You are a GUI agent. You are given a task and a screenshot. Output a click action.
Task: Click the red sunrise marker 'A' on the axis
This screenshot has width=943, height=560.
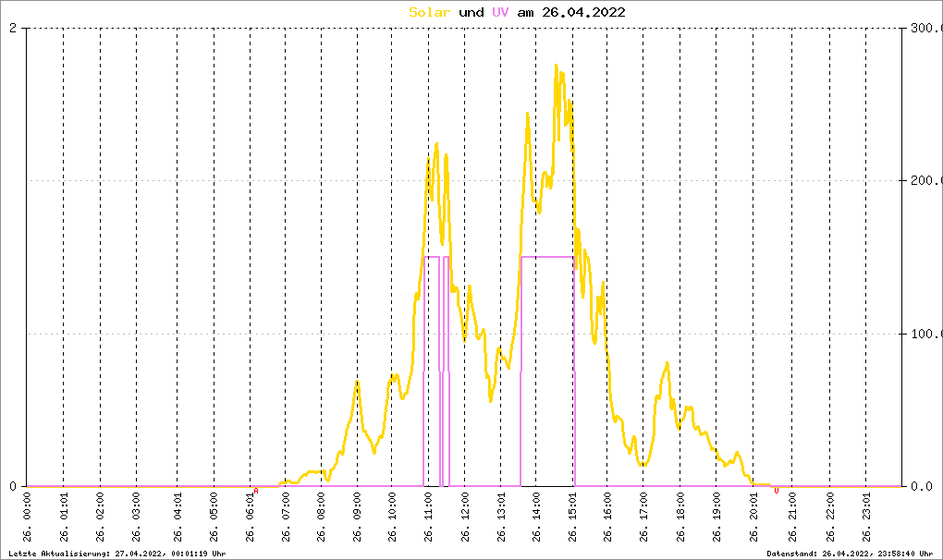256,491
